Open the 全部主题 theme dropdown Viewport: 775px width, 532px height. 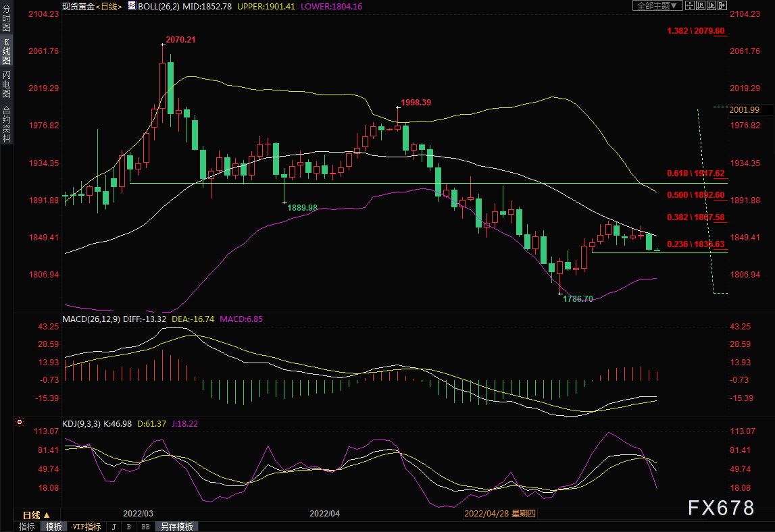click(656, 5)
